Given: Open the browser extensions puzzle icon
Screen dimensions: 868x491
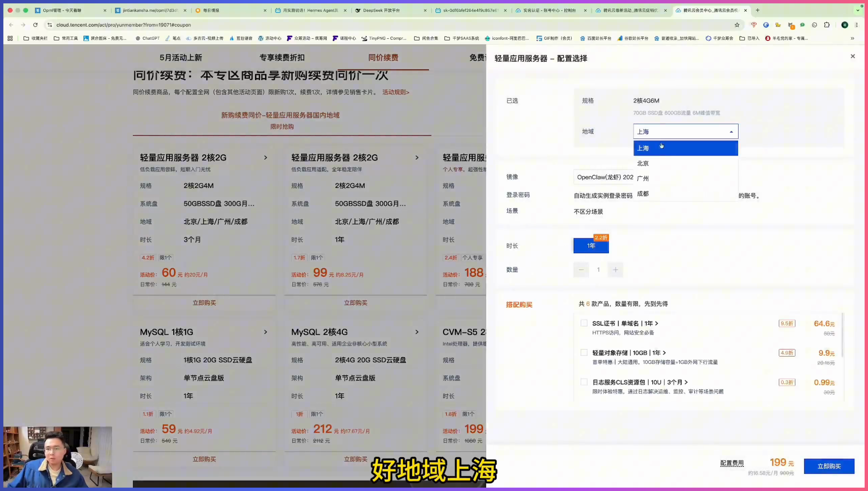Looking at the screenshot, I should [827, 25].
